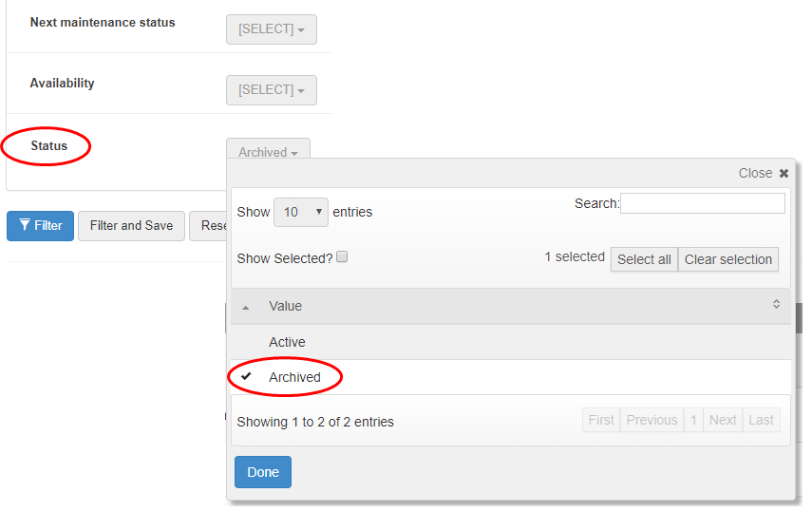Image resolution: width=812 pixels, height=511 pixels.
Task: Confirm with the Done button
Action: pyautogui.click(x=262, y=472)
